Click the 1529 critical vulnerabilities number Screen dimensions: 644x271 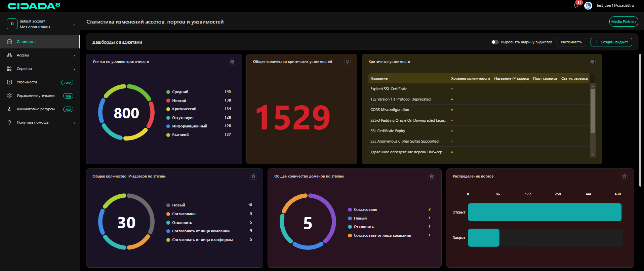(293, 117)
